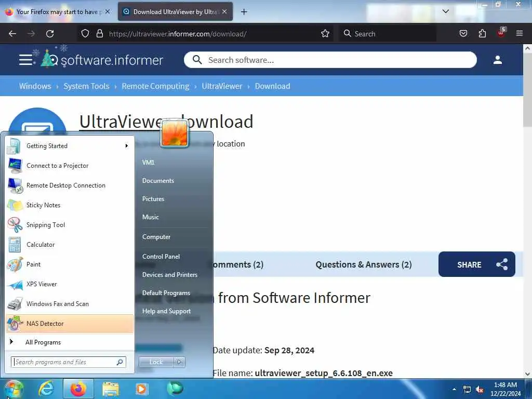Open Windows Media Player from the taskbar
This screenshot has width=532, height=399.
tap(141, 389)
